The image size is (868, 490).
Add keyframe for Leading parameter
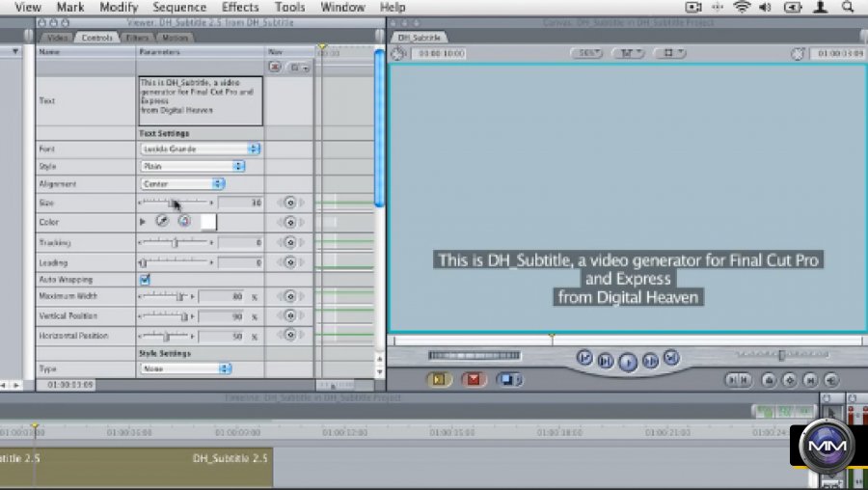pyautogui.click(x=289, y=262)
